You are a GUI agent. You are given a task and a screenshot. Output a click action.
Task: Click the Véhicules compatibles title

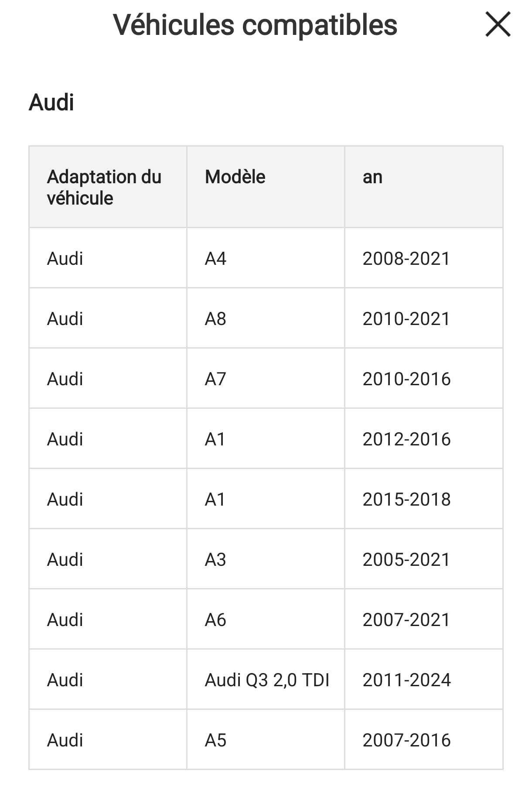click(x=255, y=25)
